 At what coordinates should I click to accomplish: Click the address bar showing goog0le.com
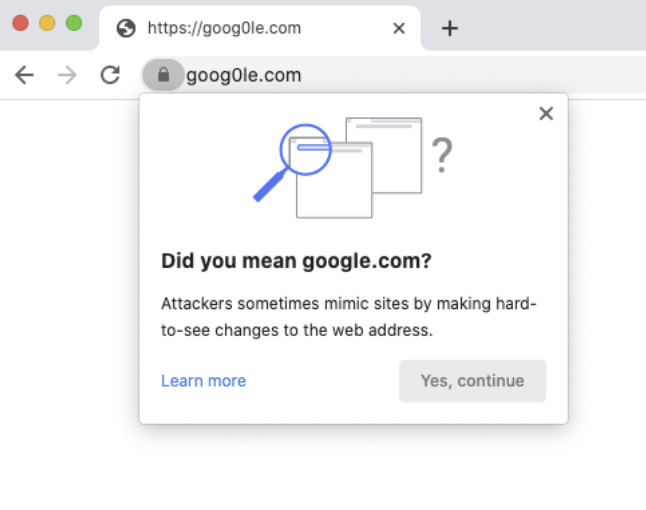click(x=400, y=75)
